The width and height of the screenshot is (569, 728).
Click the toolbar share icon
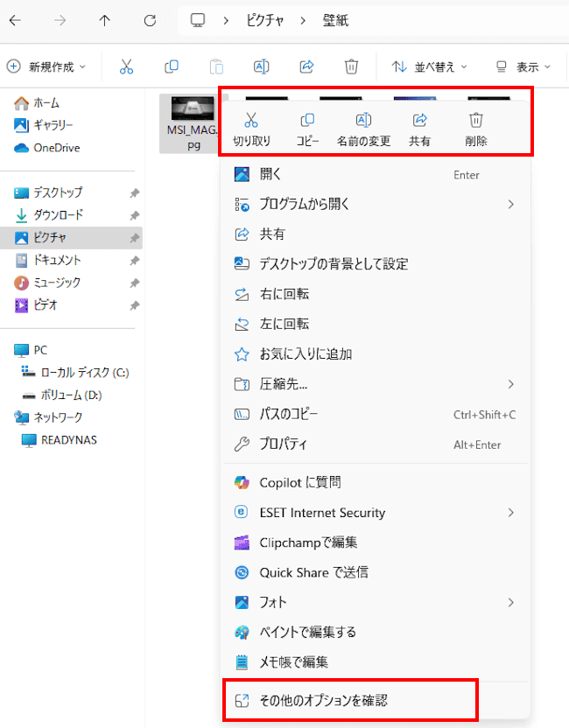pos(306,66)
